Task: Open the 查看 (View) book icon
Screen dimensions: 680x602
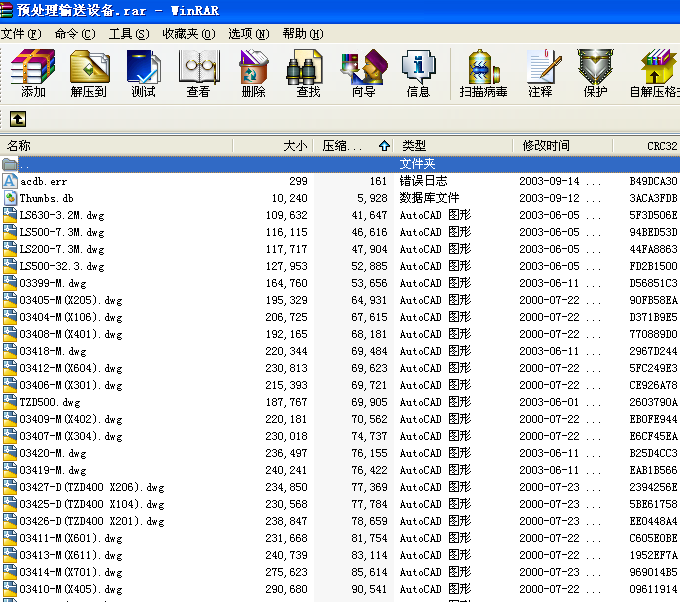Action: pyautogui.click(x=199, y=67)
